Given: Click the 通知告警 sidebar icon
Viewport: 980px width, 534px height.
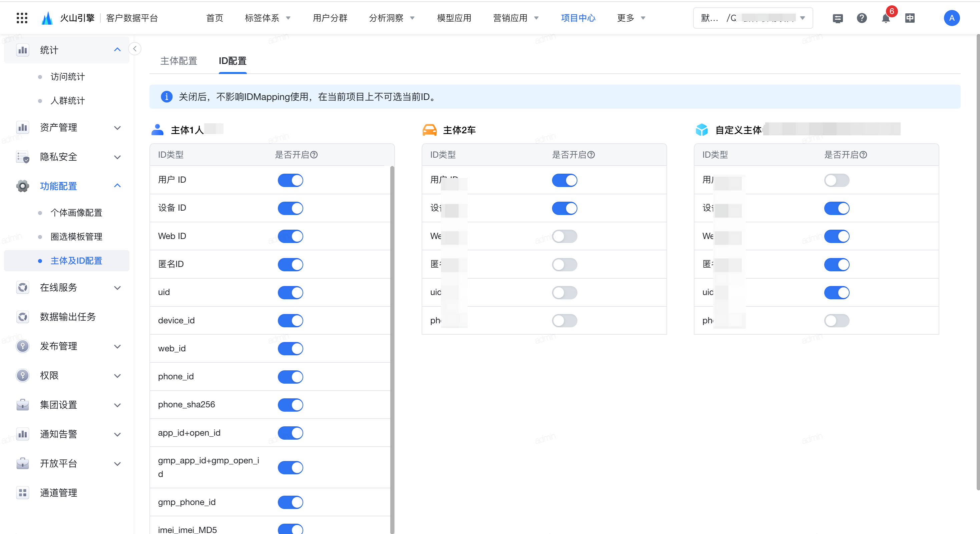Looking at the screenshot, I should 23,434.
